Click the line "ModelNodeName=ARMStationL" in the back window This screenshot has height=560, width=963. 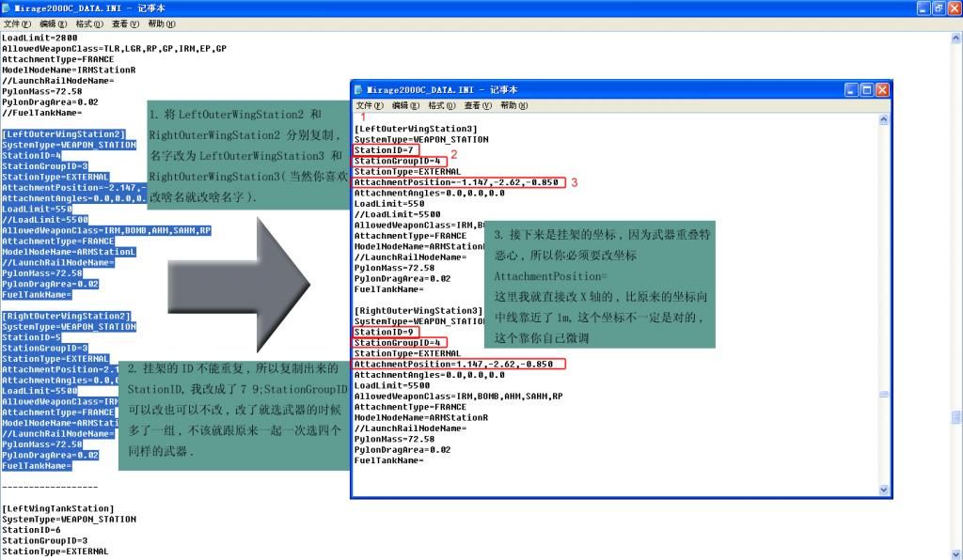(x=69, y=252)
